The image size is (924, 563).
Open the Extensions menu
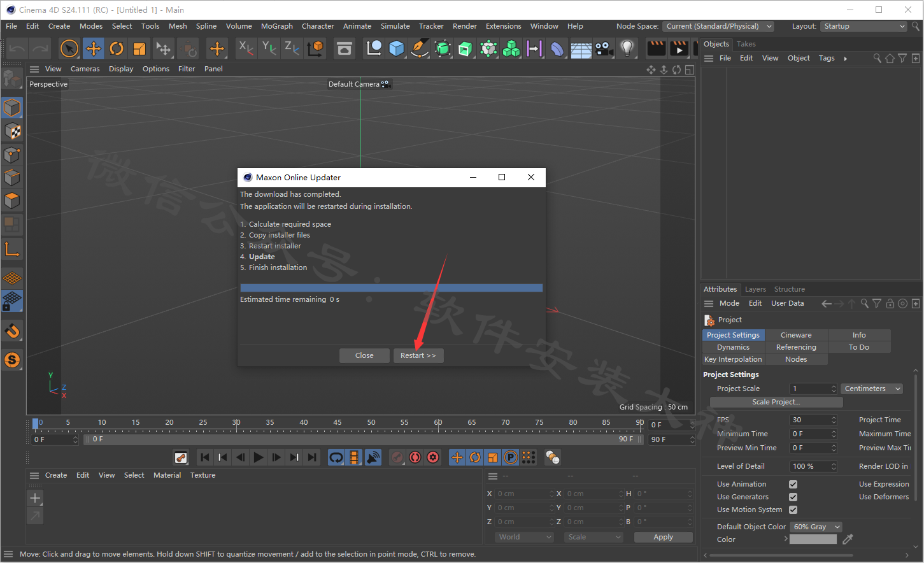tap(503, 26)
